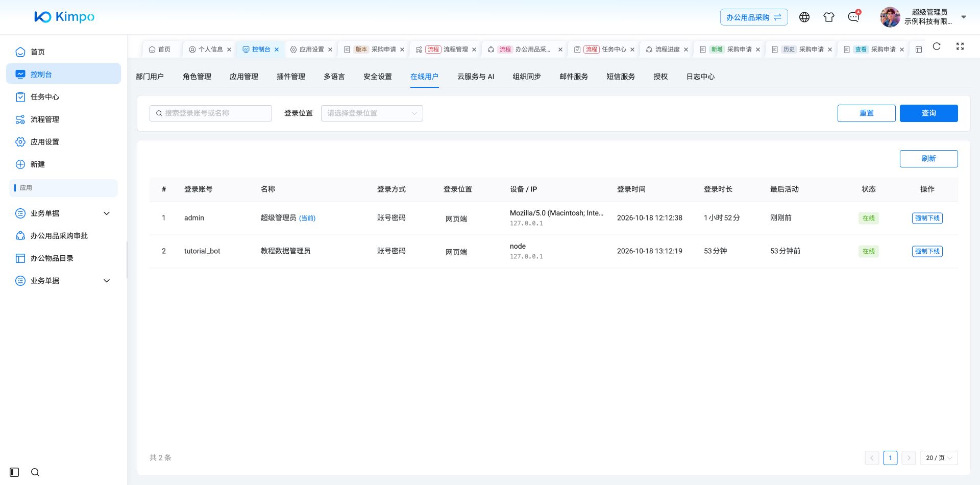
Task: Open 应用设置 in the sidebar
Action: point(63,142)
